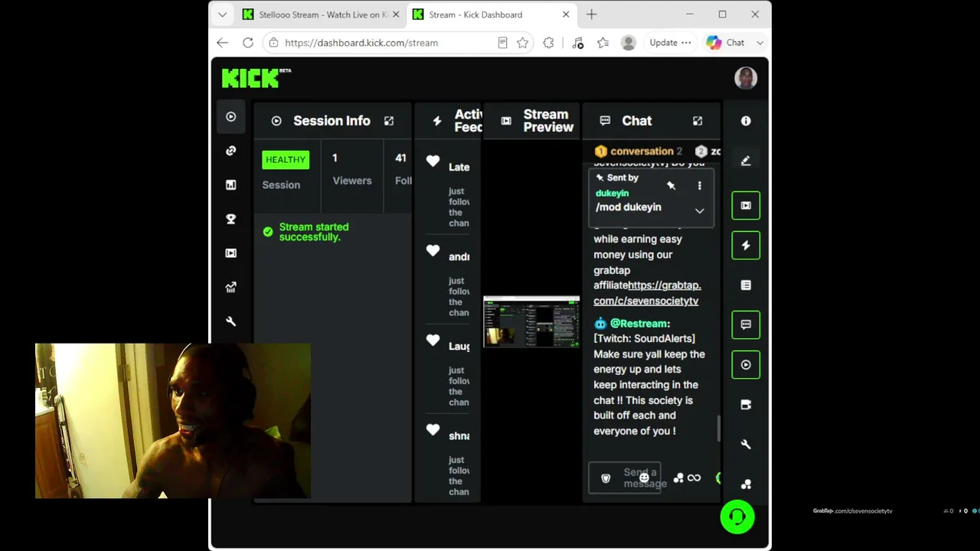Refresh the browser page

pos(248,43)
